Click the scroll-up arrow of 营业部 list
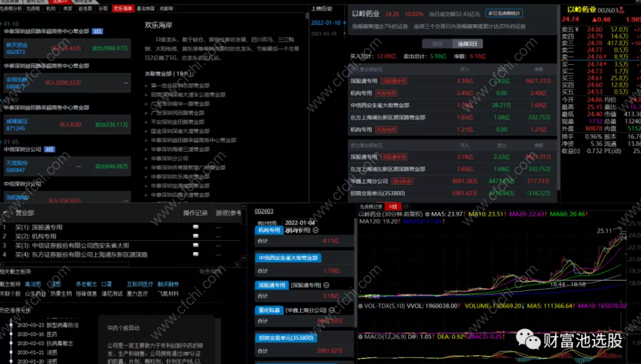This screenshot has height=364, width=641. click(x=244, y=206)
